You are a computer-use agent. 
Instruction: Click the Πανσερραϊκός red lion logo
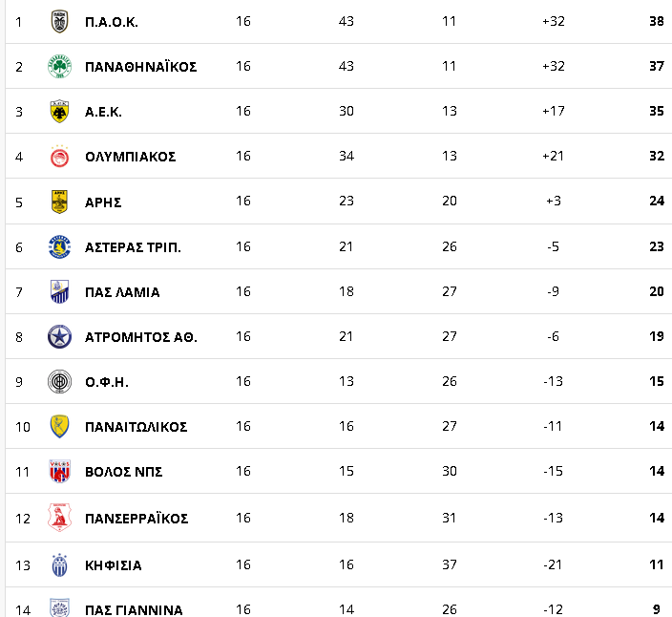point(59,518)
